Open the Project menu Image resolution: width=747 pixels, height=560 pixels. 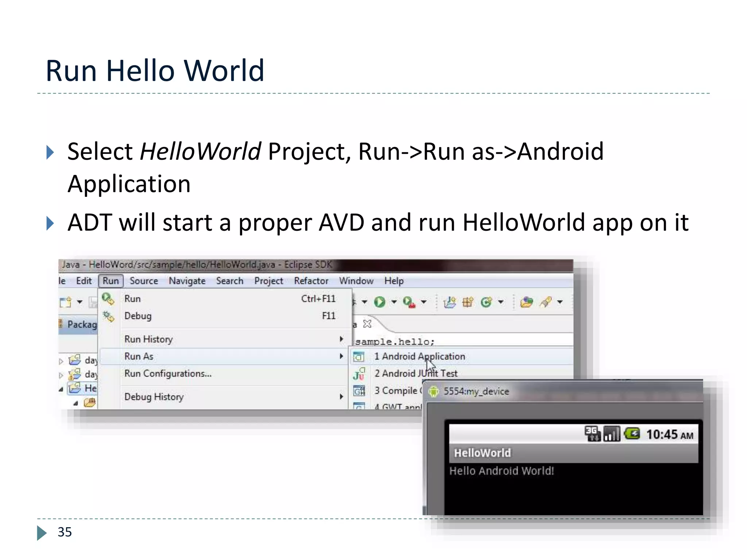(269, 281)
